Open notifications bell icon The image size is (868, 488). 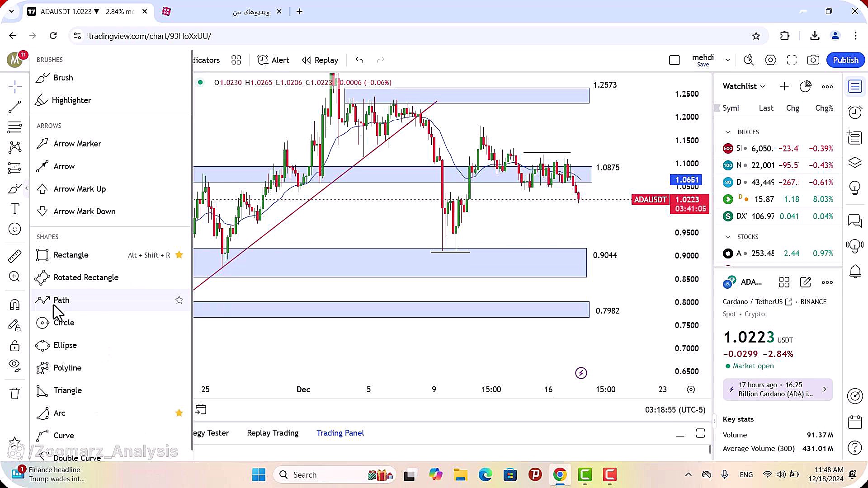point(855,272)
